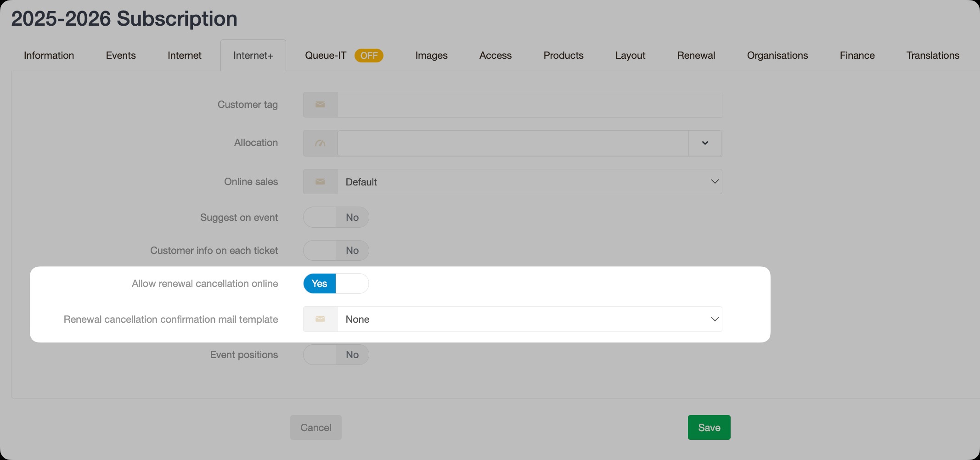Image resolution: width=980 pixels, height=460 pixels.
Task: Open the Translations tab
Action: point(933,56)
